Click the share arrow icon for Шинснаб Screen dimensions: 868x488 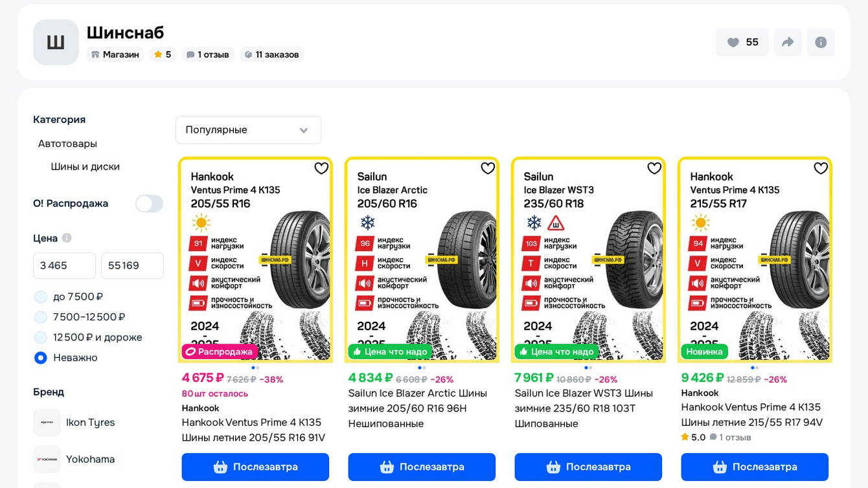tap(788, 42)
